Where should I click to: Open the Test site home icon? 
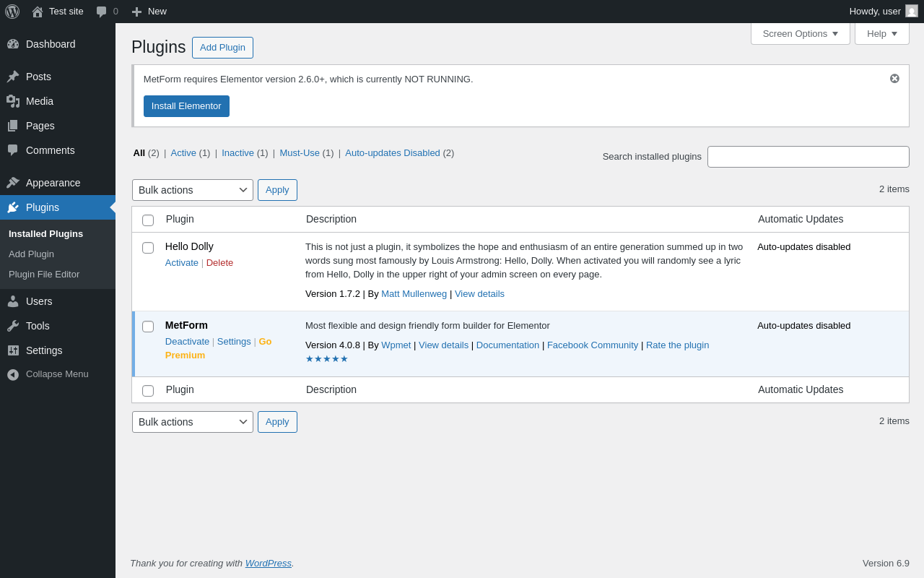click(38, 12)
